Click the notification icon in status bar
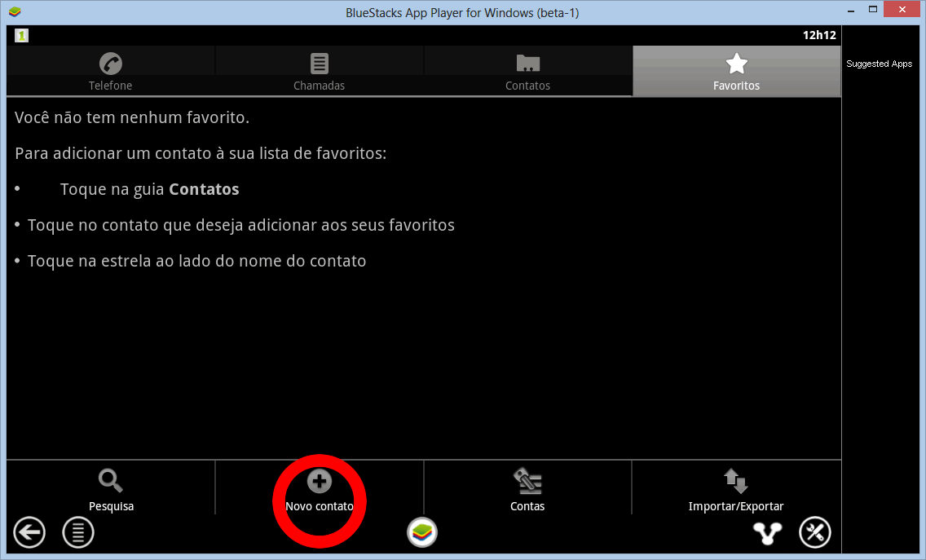Image resolution: width=926 pixels, height=560 pixels. pyautogui.click(x=22, y=35)
